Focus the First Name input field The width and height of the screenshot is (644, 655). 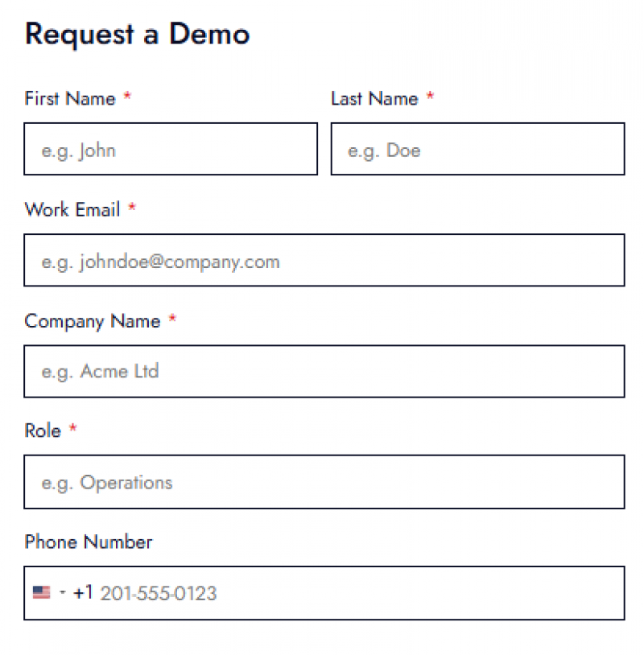(x=171, y=149)
